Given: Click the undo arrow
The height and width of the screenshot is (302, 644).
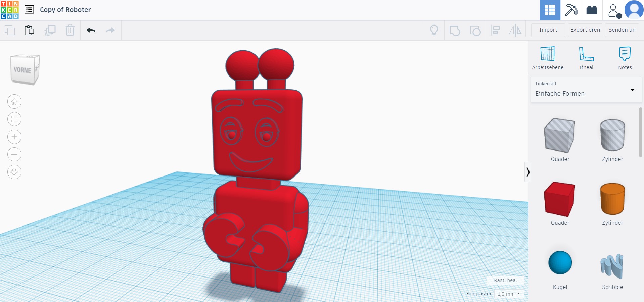Looking at the screenshot, I should point(91,30).
